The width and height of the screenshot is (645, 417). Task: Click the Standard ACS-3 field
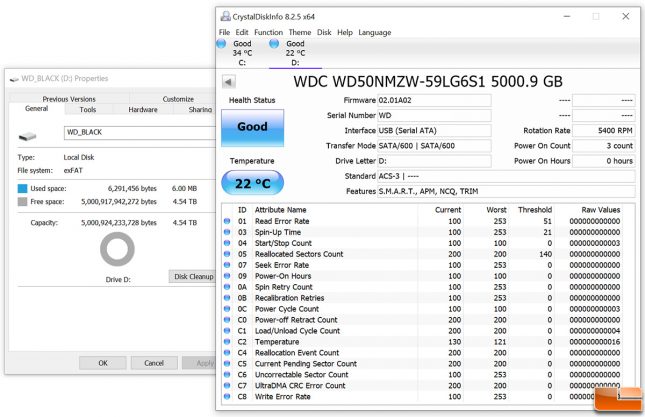[506, 176]
